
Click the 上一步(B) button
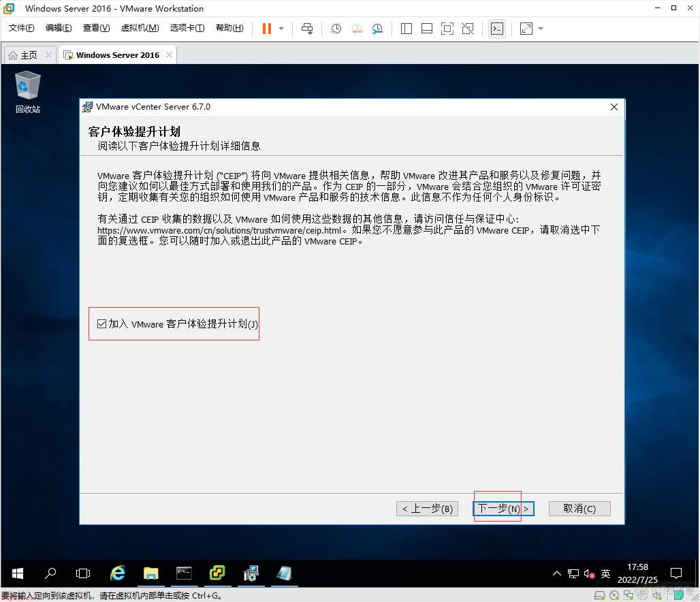point(427,509)
